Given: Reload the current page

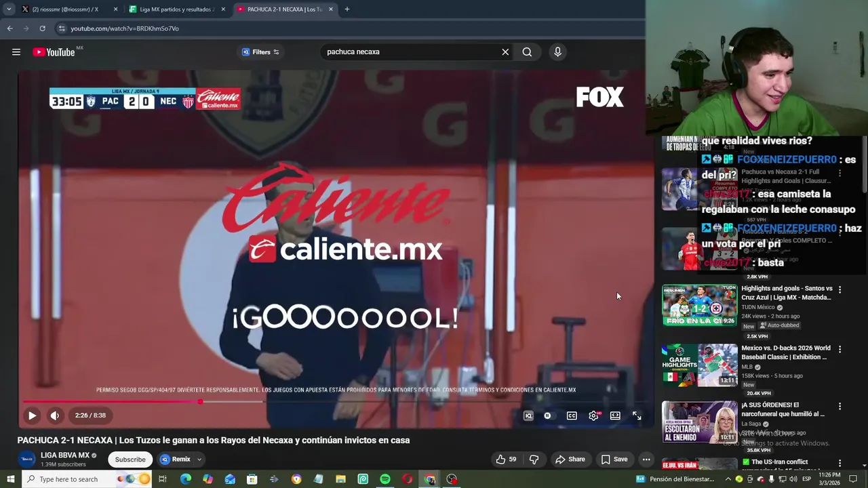Looking at the screenshot, I should 42,28.
